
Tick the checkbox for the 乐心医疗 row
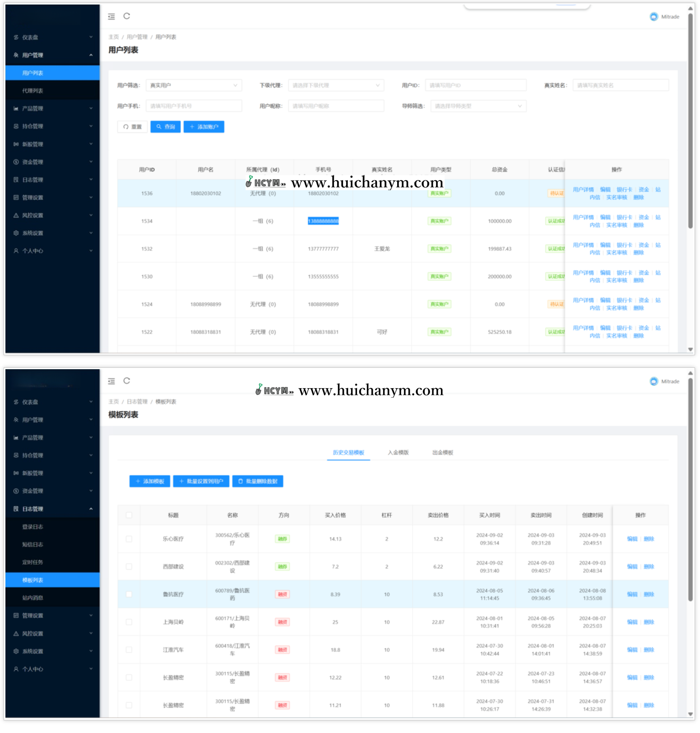coord(129,539)
